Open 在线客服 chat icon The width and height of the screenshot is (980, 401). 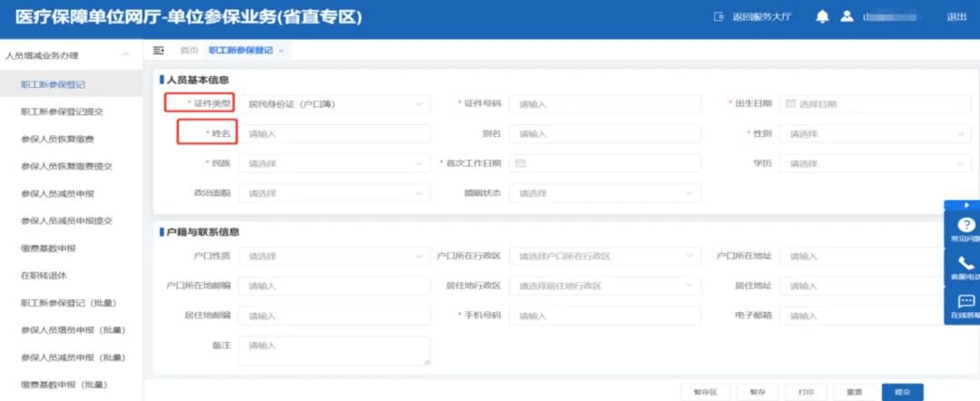(x=965, y=302)
